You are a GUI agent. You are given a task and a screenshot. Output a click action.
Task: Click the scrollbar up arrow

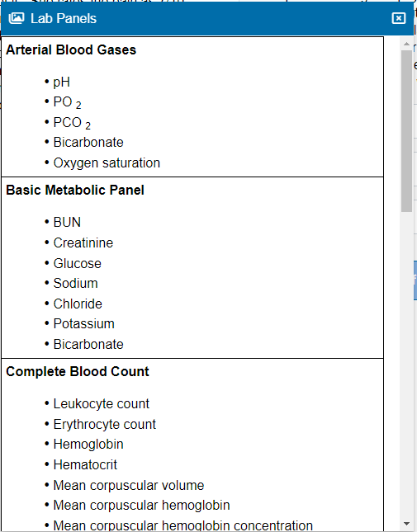pyautogui.click(x=406, y=44)
